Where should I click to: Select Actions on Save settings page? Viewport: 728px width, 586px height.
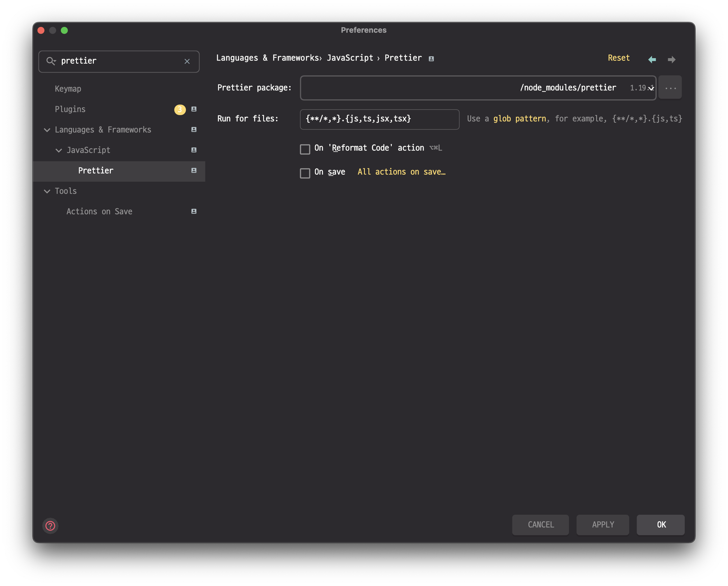(99, 212)
